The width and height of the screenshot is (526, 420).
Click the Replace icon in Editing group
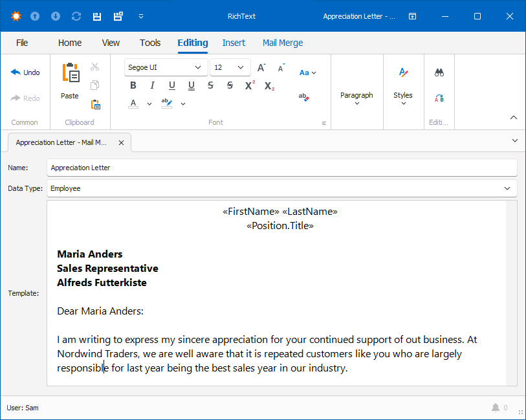(439, 98)
